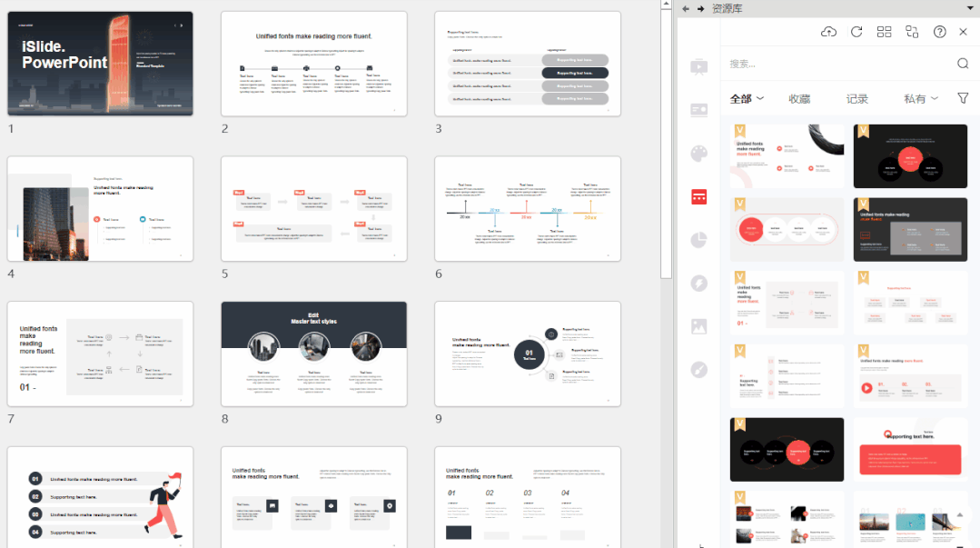This screenshot has width=980, height=548.
Task: Select slide 6 with the colored timeline
Action: pyautogui.click(x=528, y=208)
